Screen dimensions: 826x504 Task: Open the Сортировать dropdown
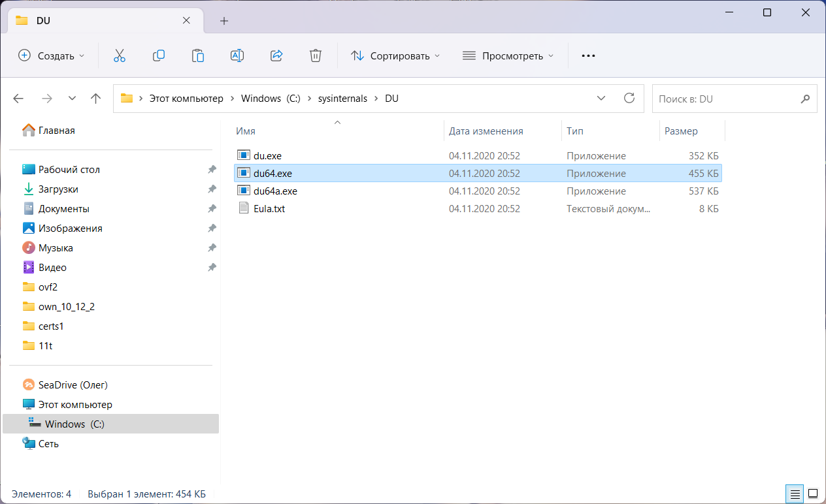(x=395, y=55)
